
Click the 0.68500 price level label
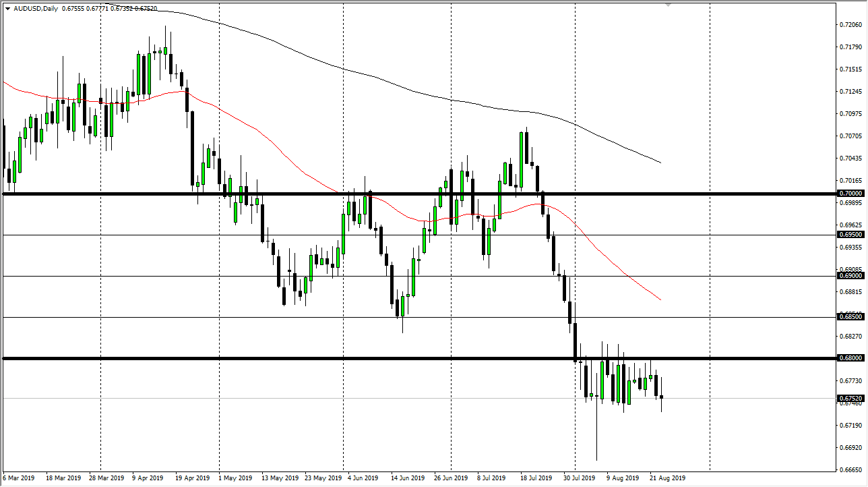(x=850, y=316)
